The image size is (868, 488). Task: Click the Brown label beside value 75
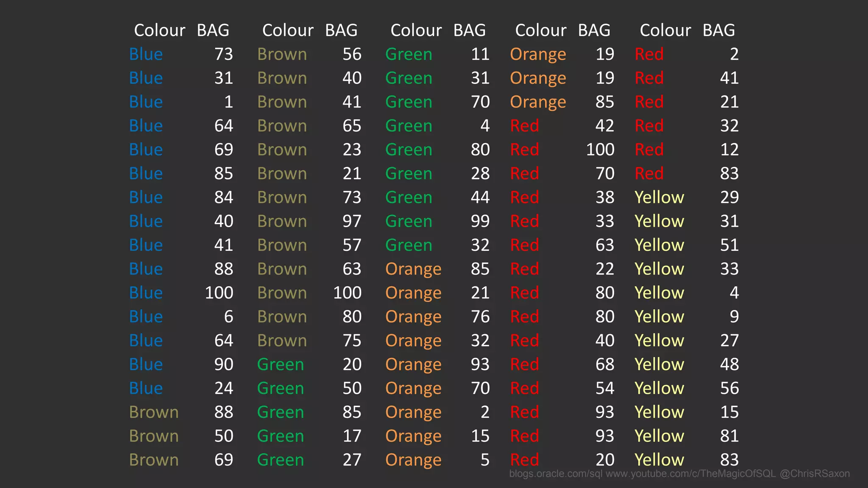click(x=282, y=341)
